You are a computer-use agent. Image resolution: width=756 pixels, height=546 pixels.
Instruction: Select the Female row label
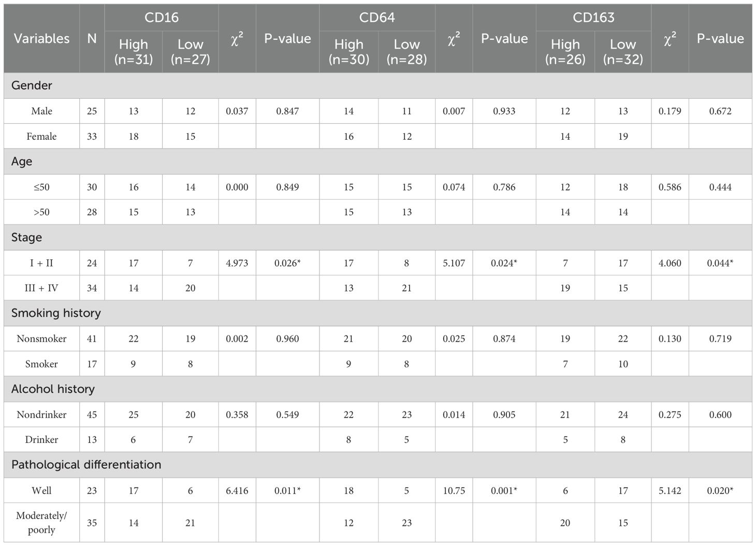[x=41, y=137]
